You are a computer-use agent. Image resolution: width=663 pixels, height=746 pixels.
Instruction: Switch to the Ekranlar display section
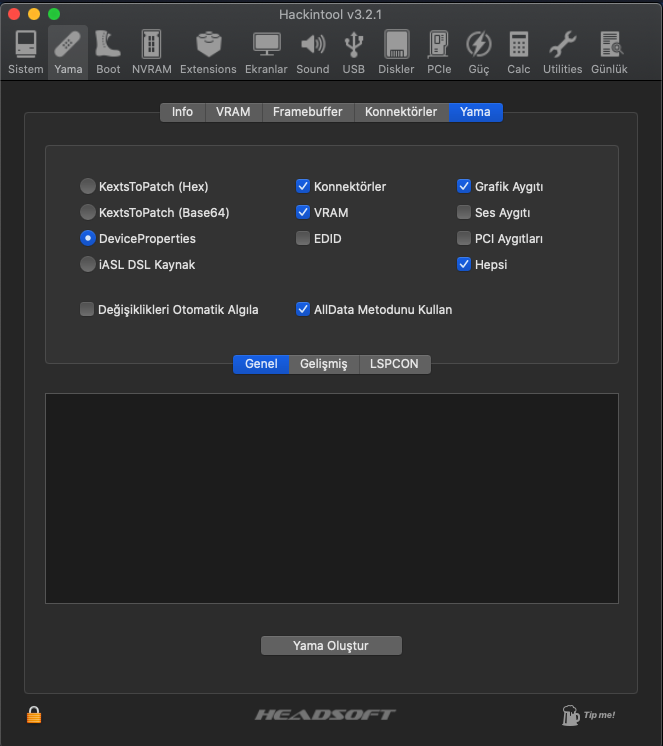(x=266, y=52)
